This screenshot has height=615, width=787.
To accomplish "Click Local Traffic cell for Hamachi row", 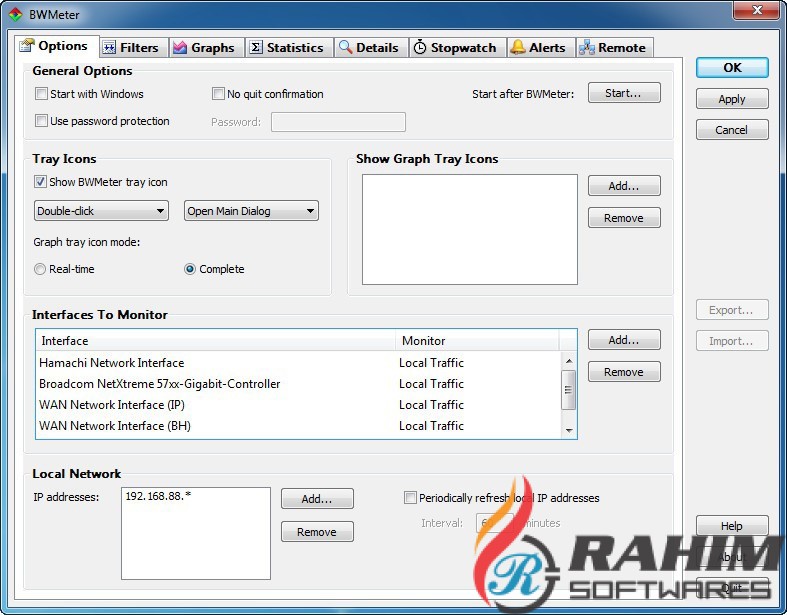I will click(x=431, y=362).
